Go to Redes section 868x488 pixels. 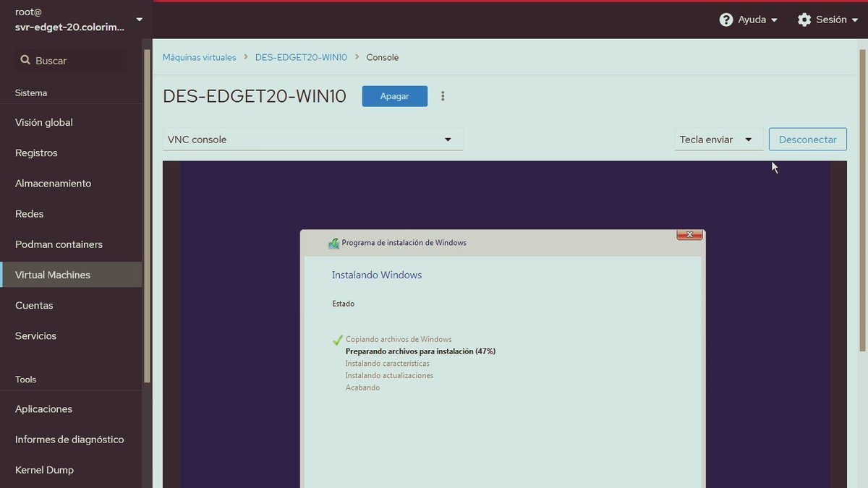(x=71, y=214)
